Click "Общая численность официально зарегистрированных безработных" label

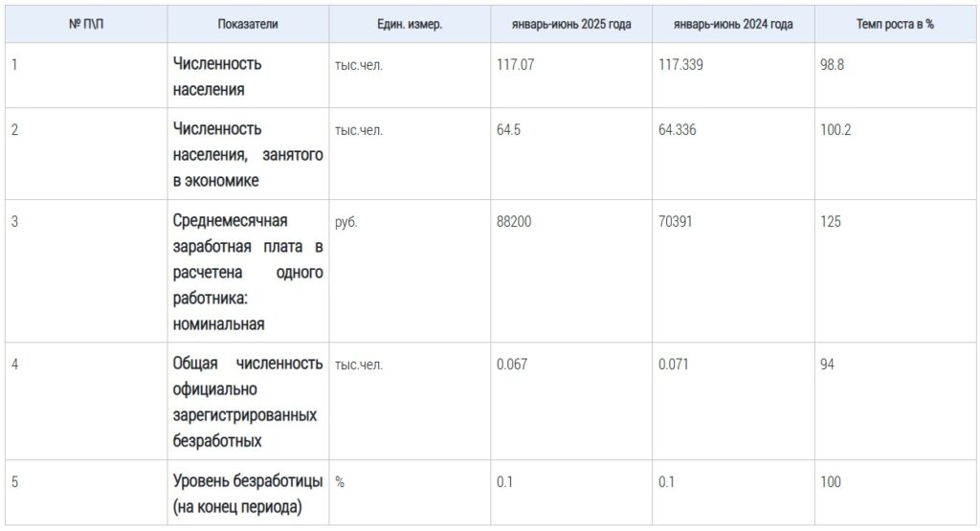click(248, 402)
